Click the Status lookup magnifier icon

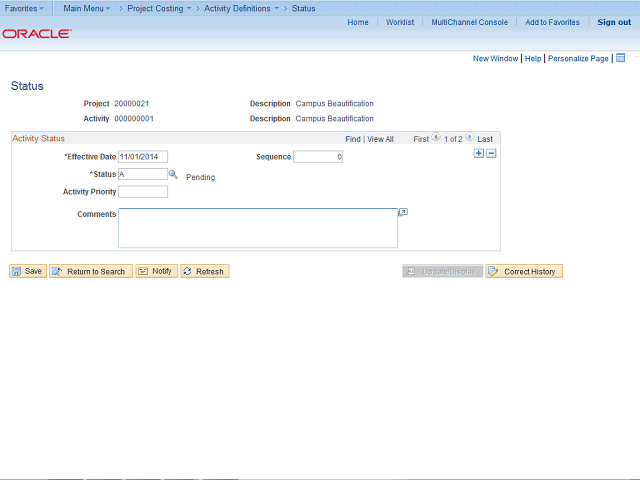173,174
